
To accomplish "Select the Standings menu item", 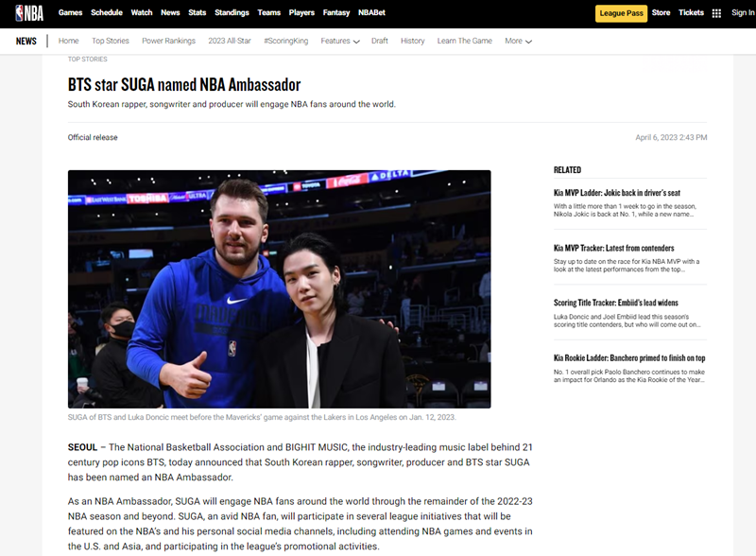I will 232,12.
